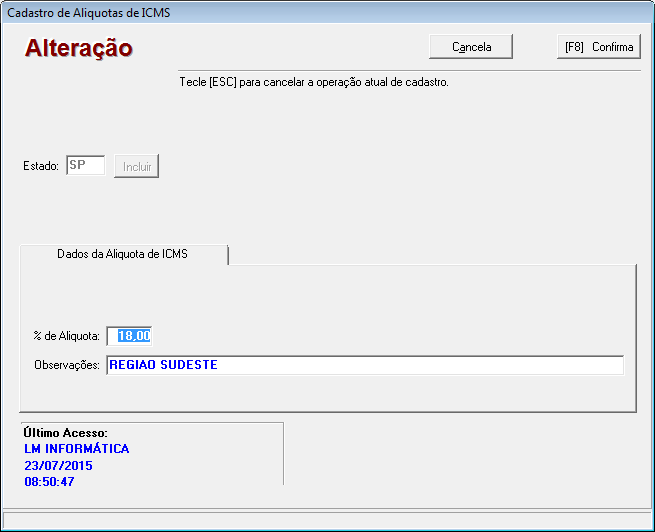Focus the Estado field showing SP
This screenshot has width=655, height=532.
(x=85, y=166)
